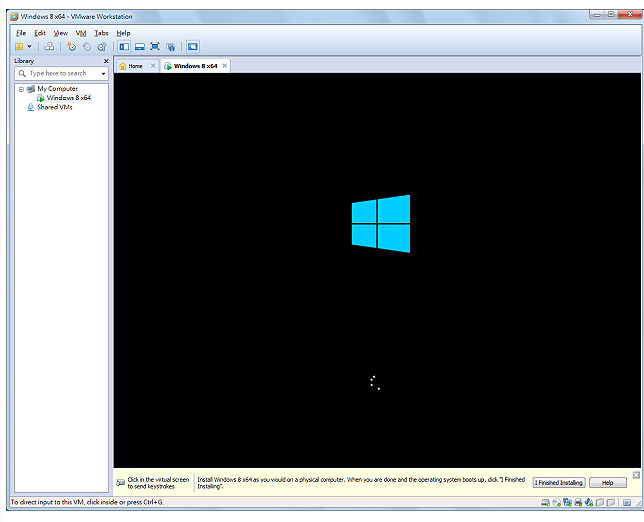This screenshot has height=522, width=644.
Task: Click inside the virtual machine screen
Action: coord(377,270)
